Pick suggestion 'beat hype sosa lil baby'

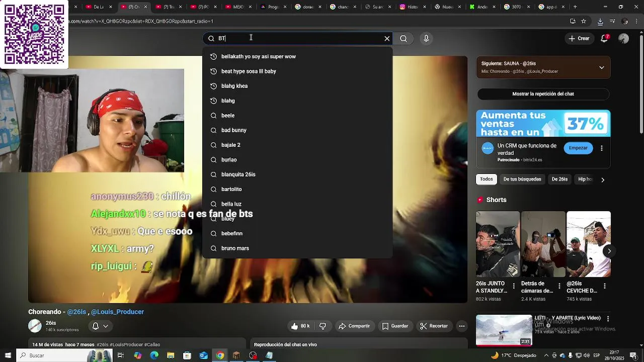tap(297, 71)
